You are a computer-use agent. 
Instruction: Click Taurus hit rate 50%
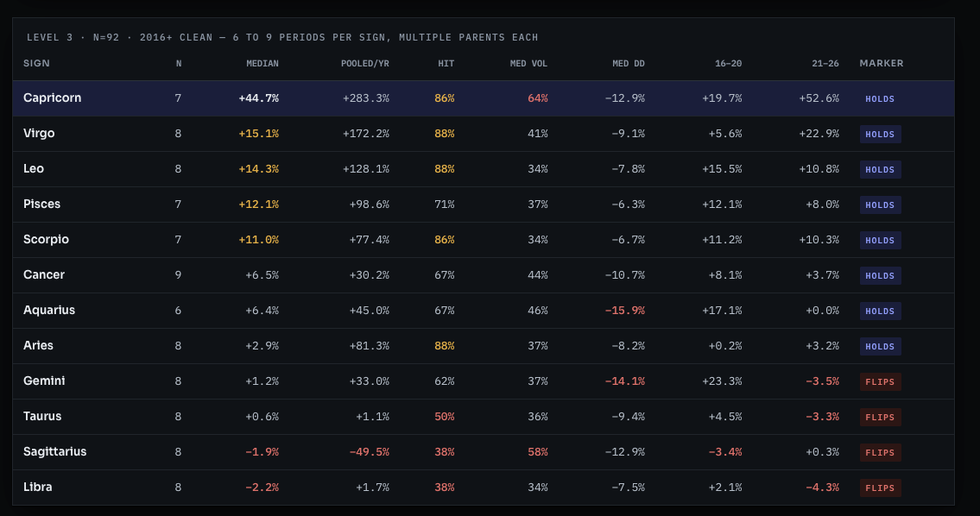click(x=445, y=417)
